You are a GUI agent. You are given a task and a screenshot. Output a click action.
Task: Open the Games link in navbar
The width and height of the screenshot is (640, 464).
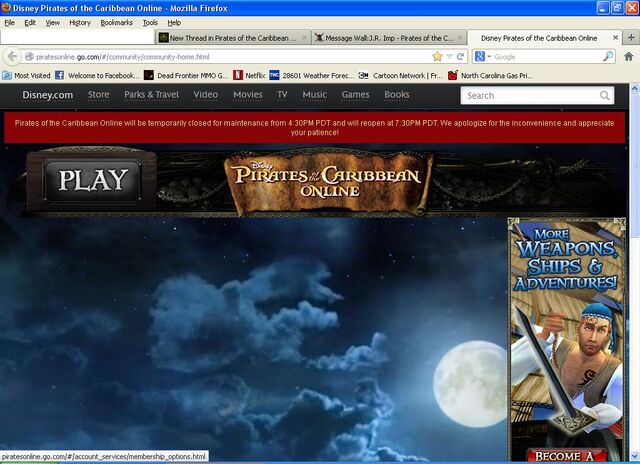(x=356, y=95)
